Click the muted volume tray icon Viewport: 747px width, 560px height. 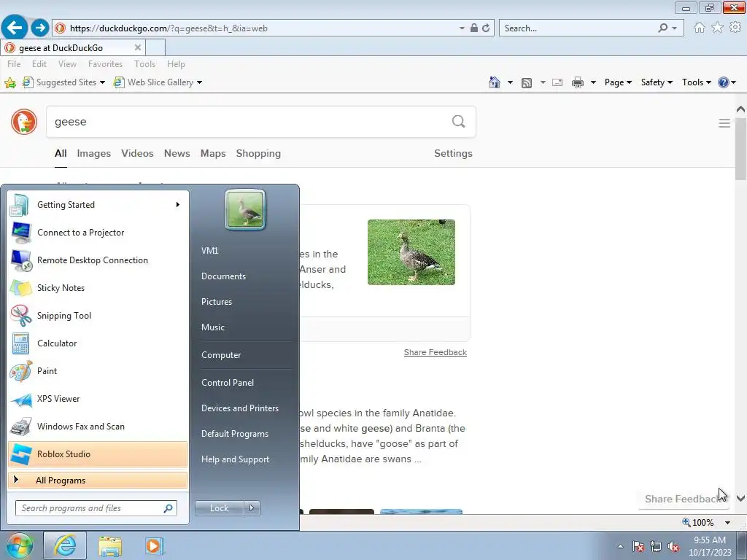(673, 547)
